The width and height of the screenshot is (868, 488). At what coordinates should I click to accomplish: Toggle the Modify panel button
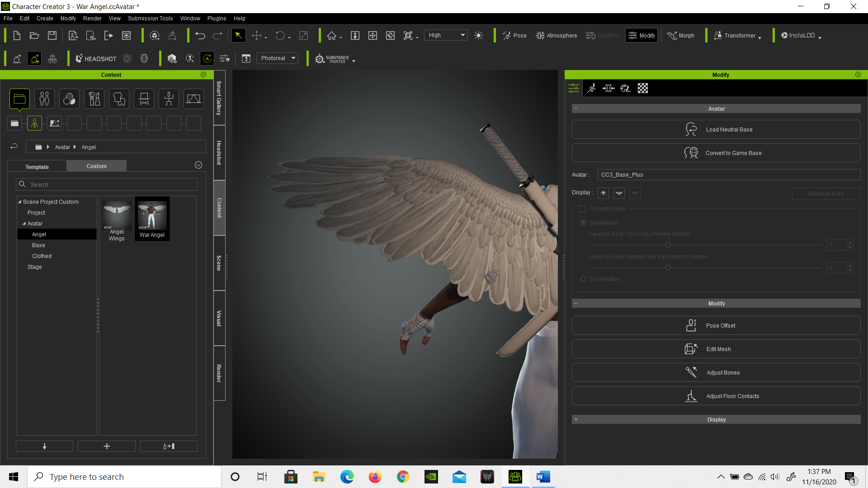(642, 36)
